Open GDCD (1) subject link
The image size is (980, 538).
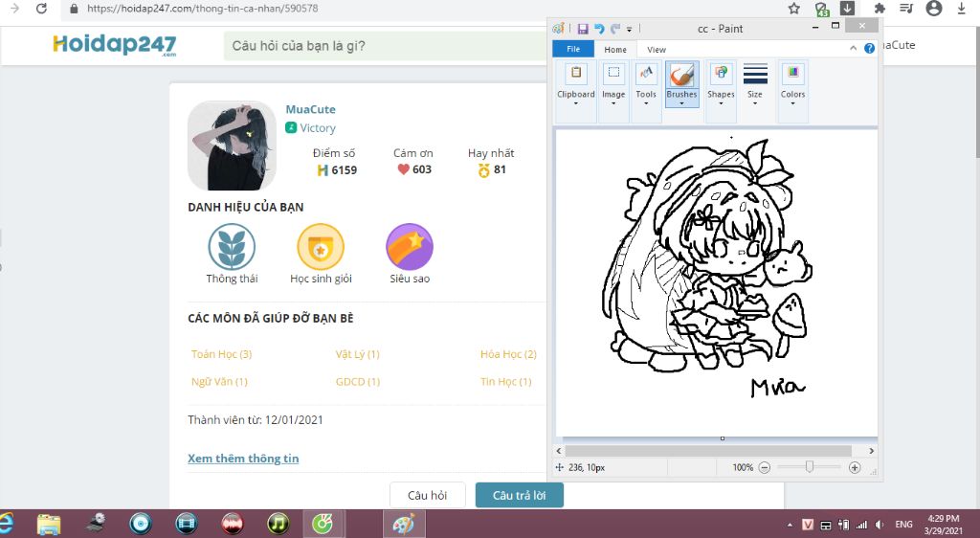[x=358, y=382]
